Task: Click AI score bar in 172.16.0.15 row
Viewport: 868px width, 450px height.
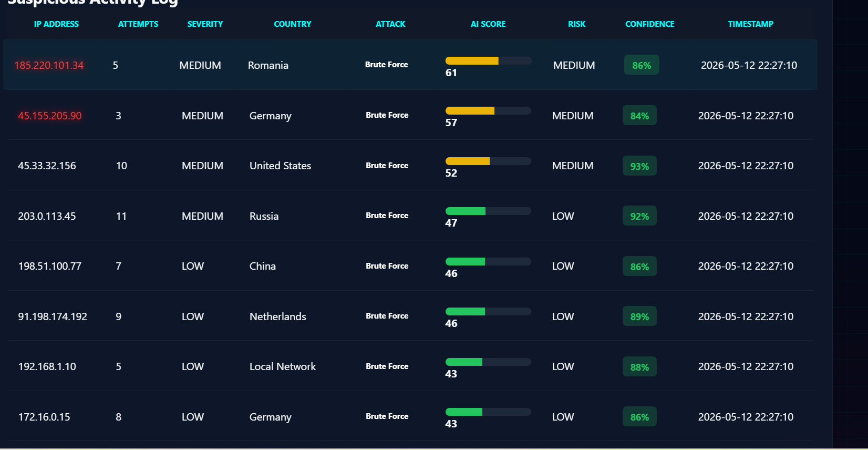Action: point(488,412)
